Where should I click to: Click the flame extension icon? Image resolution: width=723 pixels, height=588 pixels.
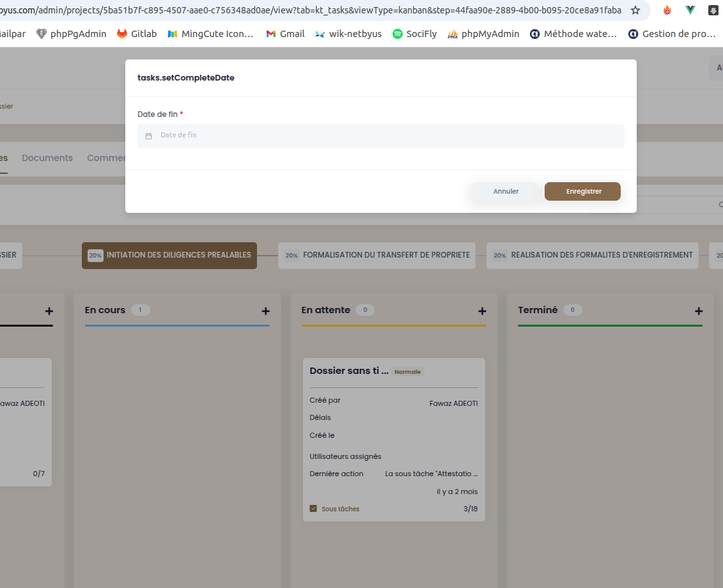[x=667, y=10]
